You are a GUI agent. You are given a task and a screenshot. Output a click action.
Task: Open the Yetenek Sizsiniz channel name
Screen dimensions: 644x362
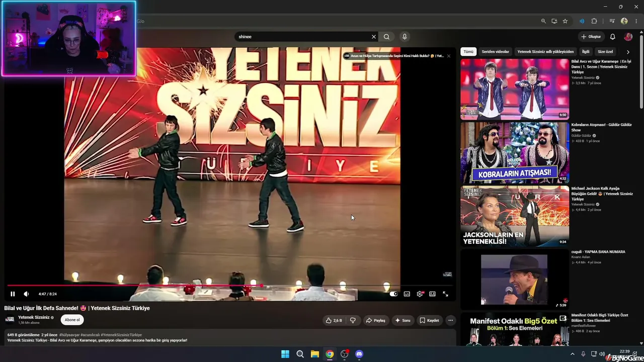pos(34,317)
